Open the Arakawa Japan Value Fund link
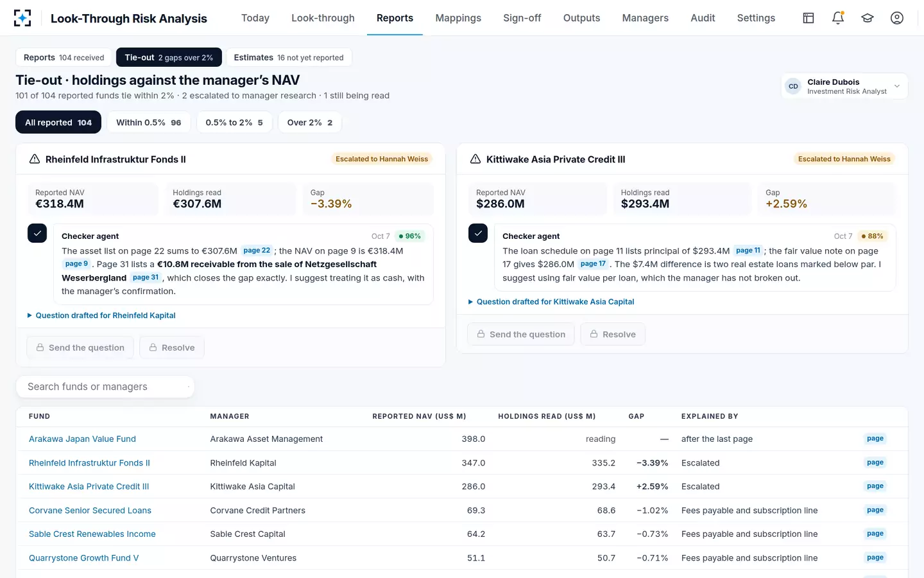924x578 pixels. coord(82,439)
